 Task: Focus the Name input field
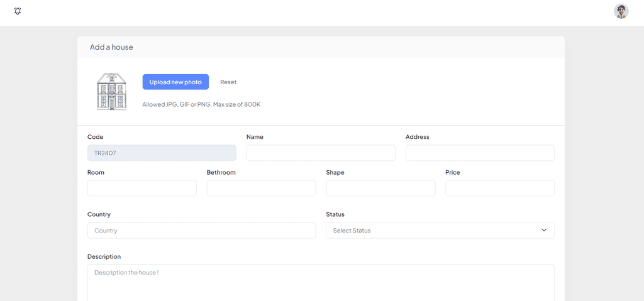click(321, 153)
